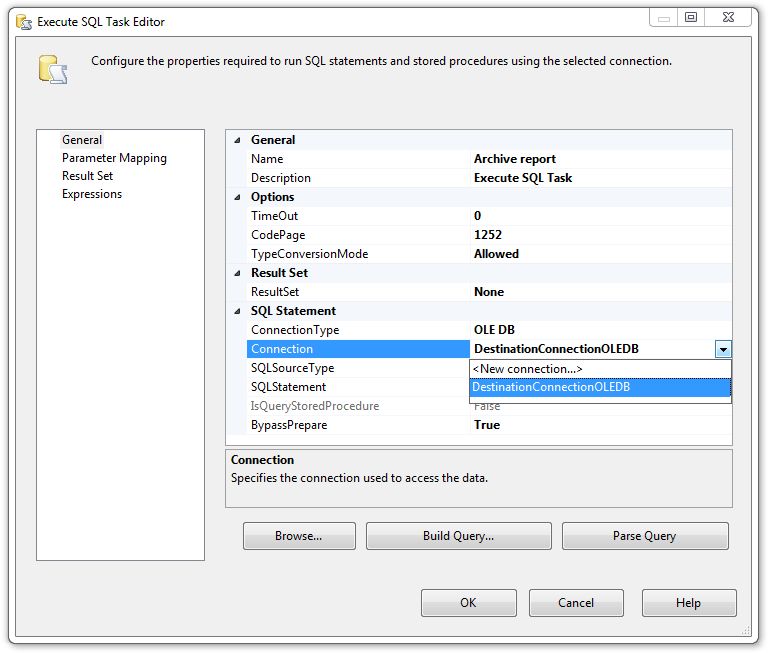The image size is (769, 653).
Task: Open the Build Query... dialog
Action: [458, 536]
